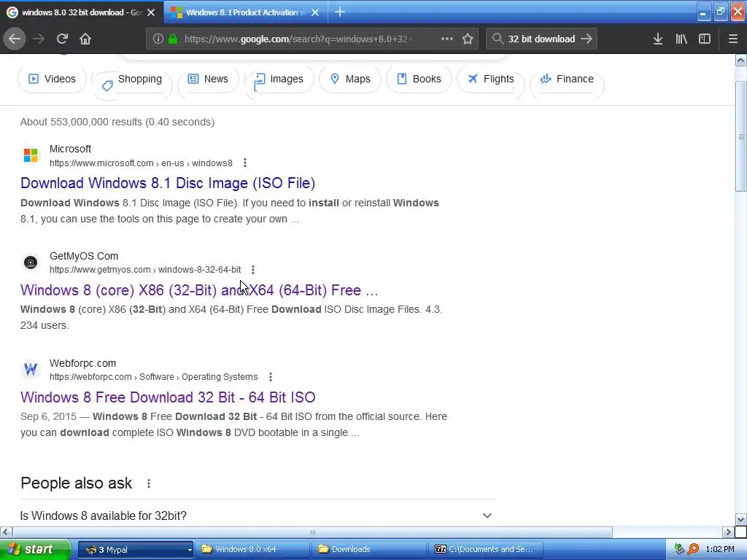
Task: Click the forward navigation arrow
Action: click(x=39, y=39)
